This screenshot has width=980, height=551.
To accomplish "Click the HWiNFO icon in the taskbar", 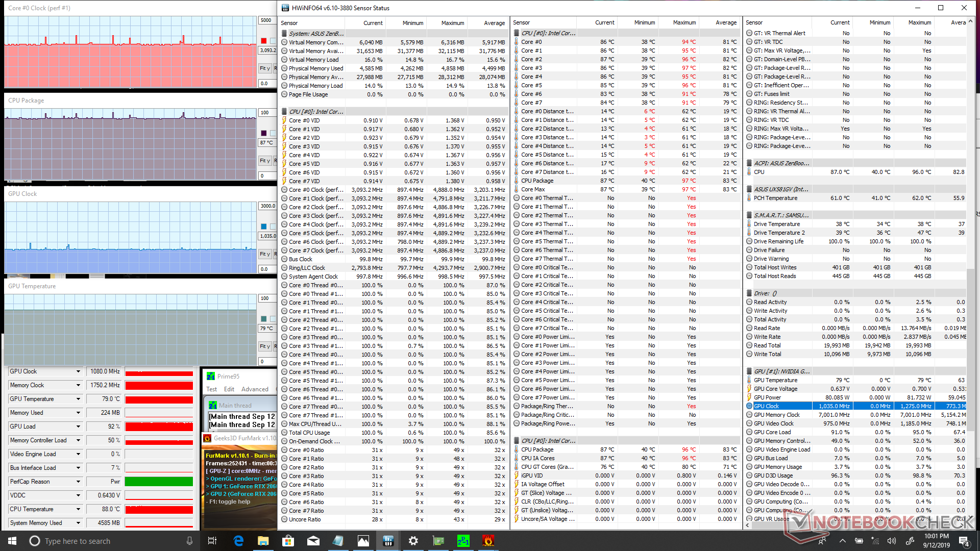I will tap(388, 541).
